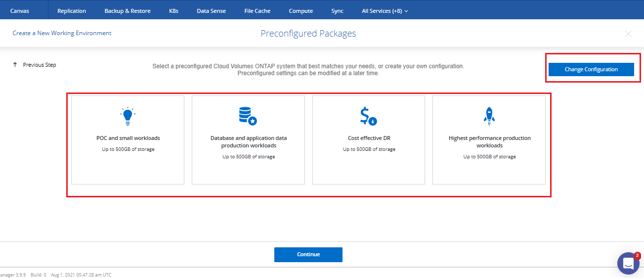
Task: Open the File Cache tab
Action: (x=258, y=11)
